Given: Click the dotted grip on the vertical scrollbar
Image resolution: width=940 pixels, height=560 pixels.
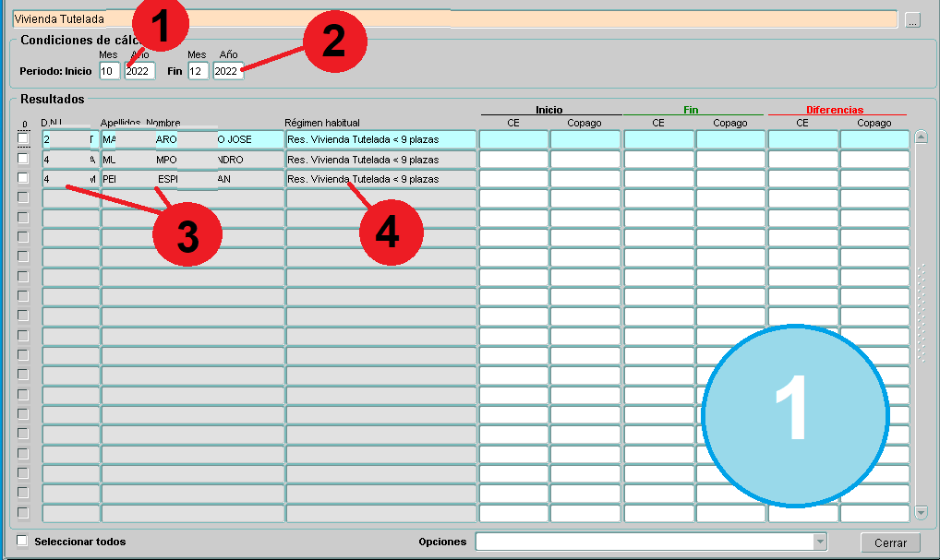Looking at the screenshot, I should 920,314.
